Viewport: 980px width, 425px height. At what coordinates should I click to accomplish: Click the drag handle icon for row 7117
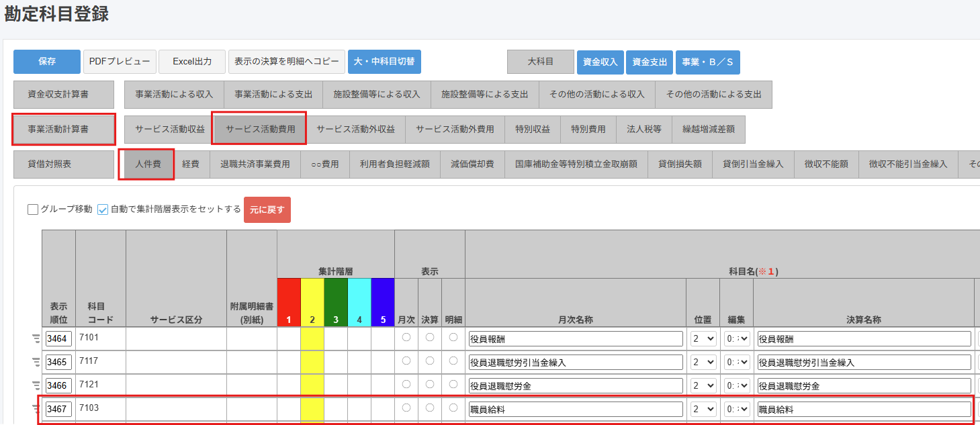[x=36, y=363]
